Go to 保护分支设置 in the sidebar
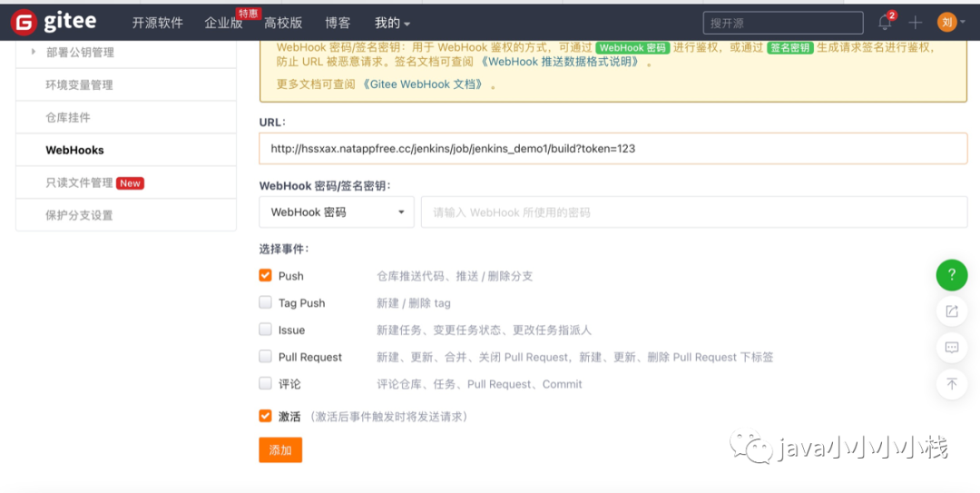Screen dimensions: 980x493 coord(79,215)
